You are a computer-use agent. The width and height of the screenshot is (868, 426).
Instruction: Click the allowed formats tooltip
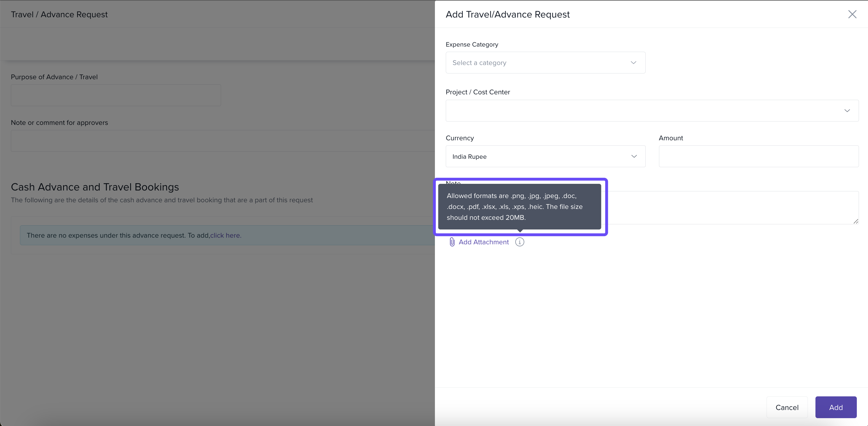tap(519, 206)
